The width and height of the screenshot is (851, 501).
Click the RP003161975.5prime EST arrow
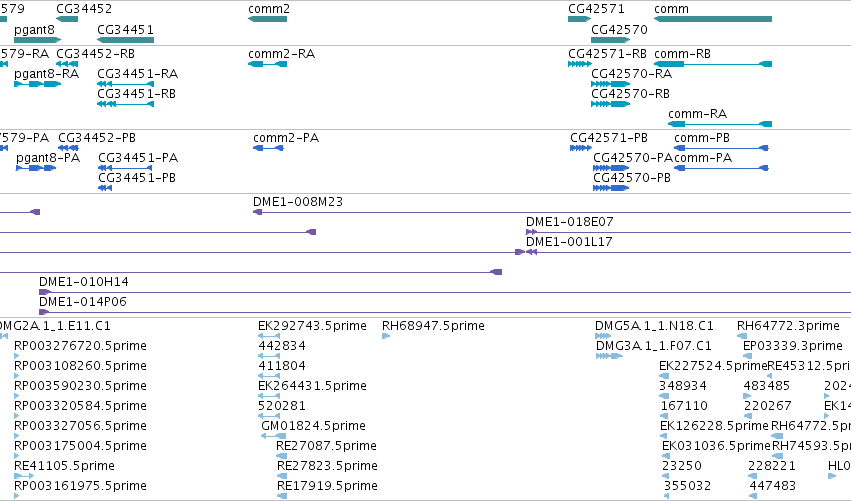pyautogui.click(x=16, y=497)
